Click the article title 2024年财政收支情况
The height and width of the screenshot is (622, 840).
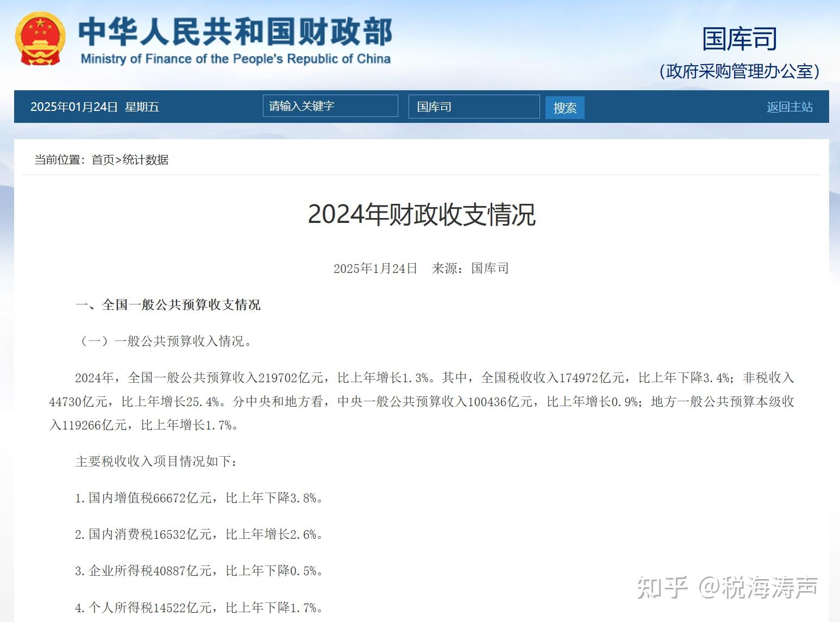(422, 214)
